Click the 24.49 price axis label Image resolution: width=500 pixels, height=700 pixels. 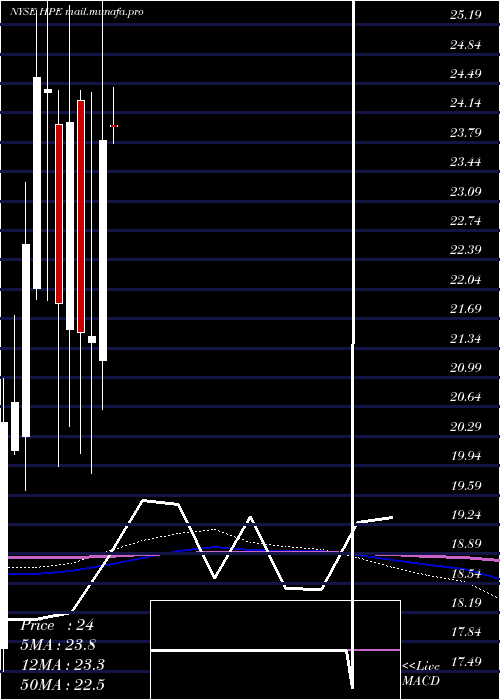465,74
